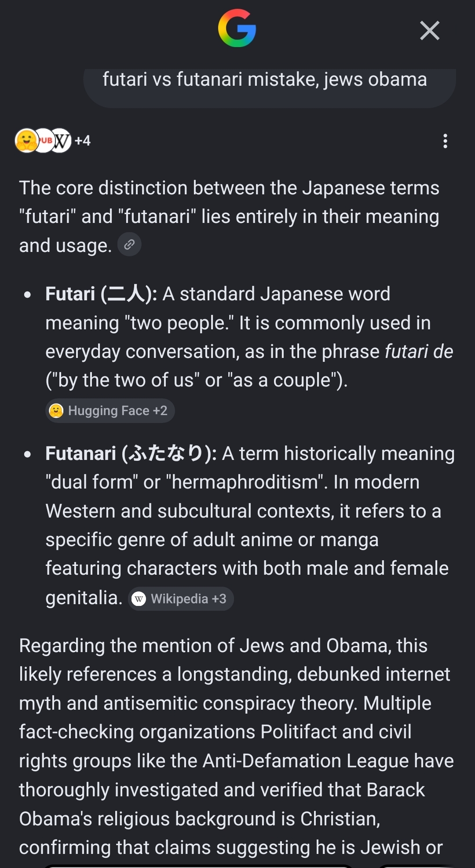Tap the Hugging Face emoji source icon in header

pyautogui.click(x=26, y=141)
